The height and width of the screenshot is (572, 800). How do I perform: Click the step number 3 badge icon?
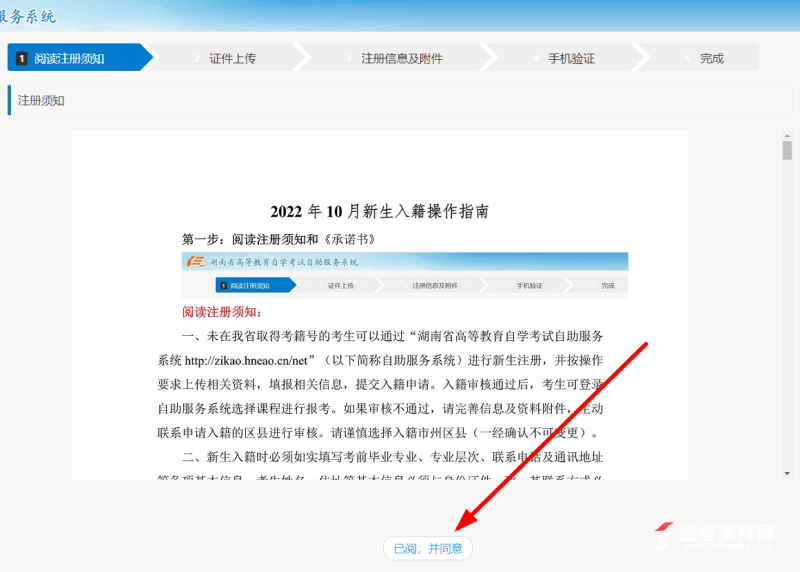click(x=349, y=58)
